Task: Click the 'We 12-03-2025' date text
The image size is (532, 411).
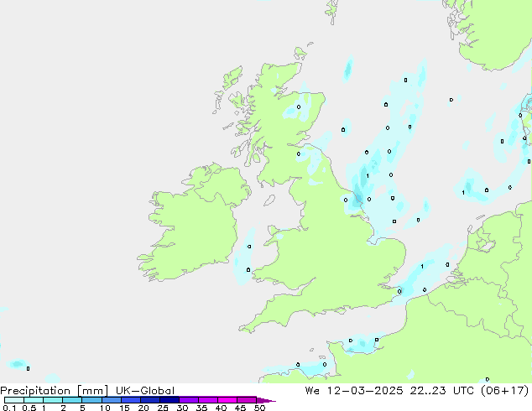Action: click(x=354, y=391)
